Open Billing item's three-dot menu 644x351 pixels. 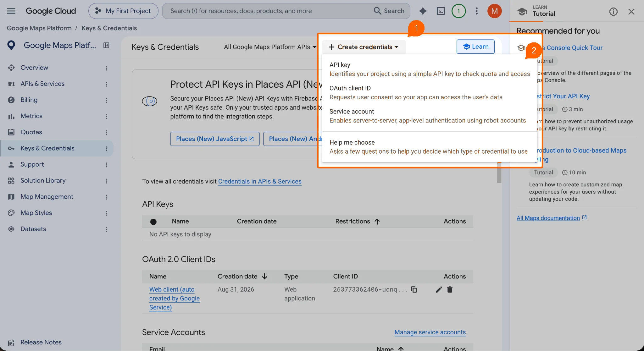pyautogui.click(x=106, y=100)
